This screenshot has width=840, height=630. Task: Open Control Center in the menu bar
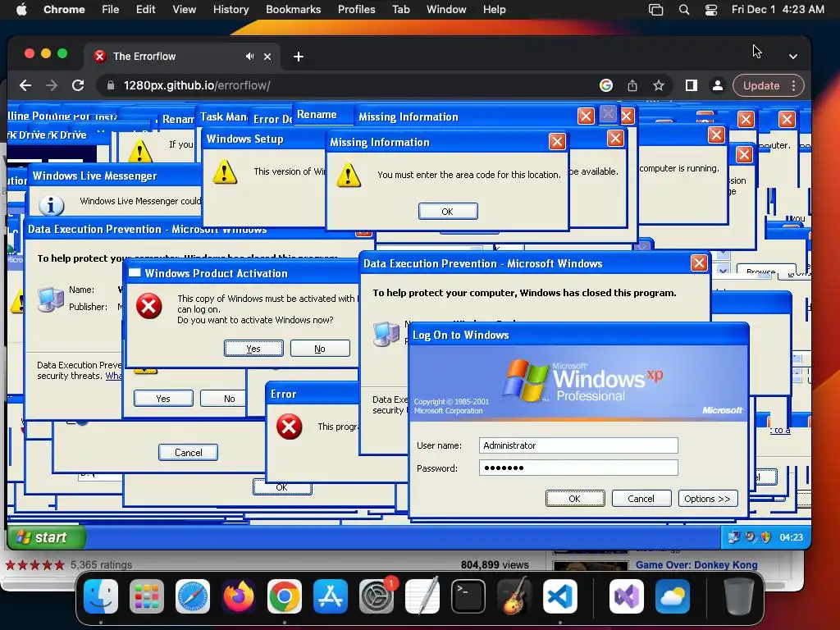(711, 10)
